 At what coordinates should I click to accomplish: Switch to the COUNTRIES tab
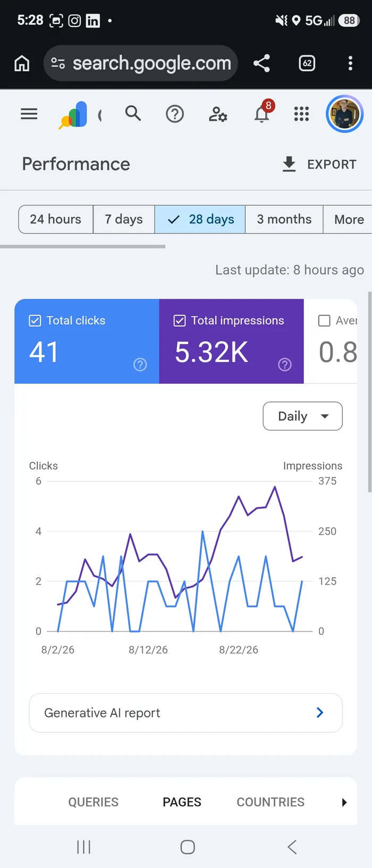click(x=270, y=802)
